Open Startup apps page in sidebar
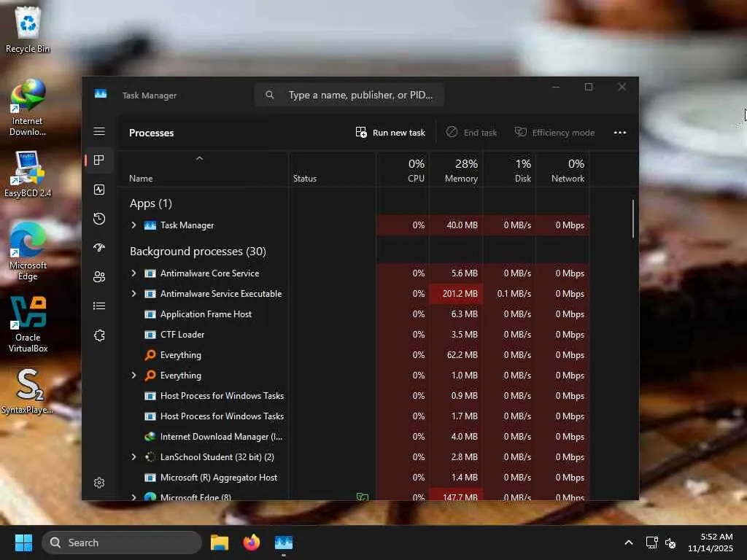 (99, 248)
